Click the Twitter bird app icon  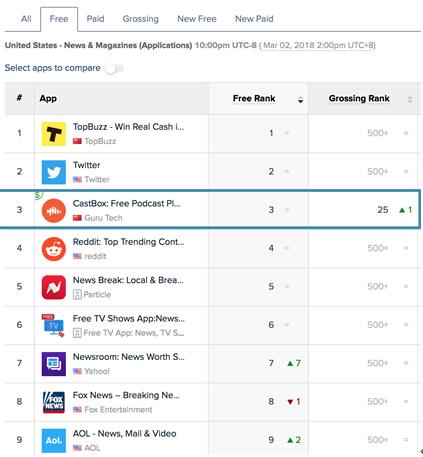[54, 172]
